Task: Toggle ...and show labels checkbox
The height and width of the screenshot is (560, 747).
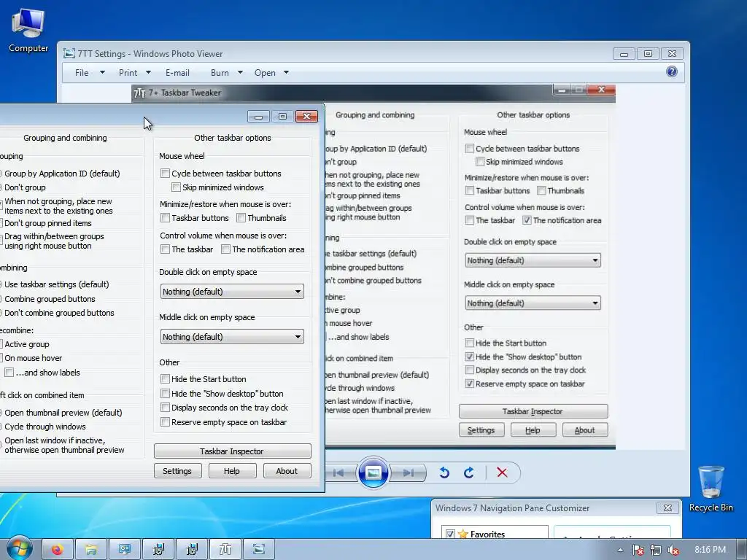Action: tap(9, 373)
